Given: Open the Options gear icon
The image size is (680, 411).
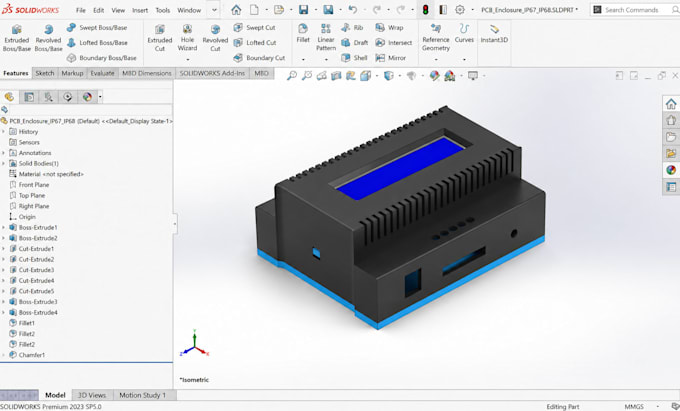Looking at the screenshot, I should pos(460,10).
